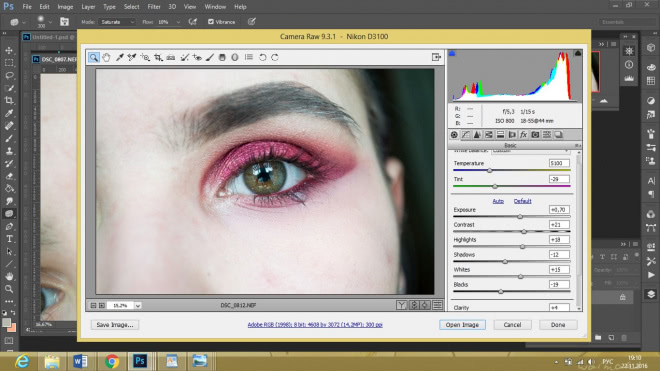This screenshot has width=660, height=371.
Task: Click the Contrast value field
Action: pos(559,224)
